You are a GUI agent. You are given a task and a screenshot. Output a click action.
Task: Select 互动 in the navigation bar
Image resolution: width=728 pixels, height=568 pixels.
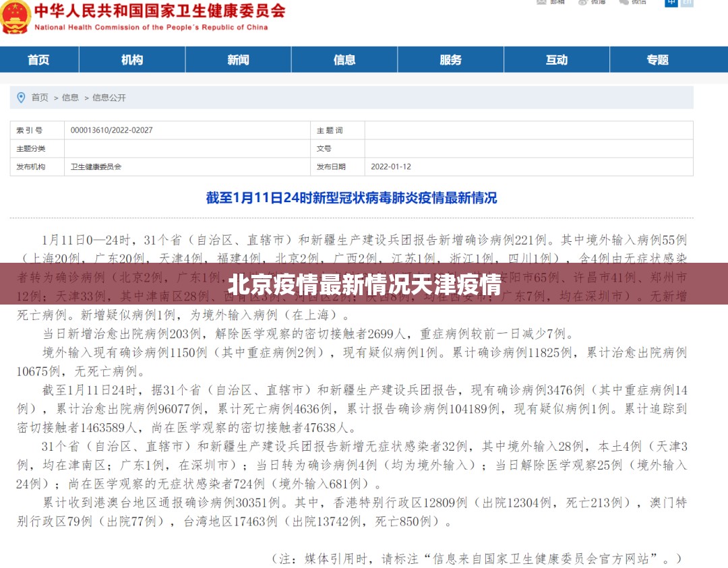tap(557, 60)
